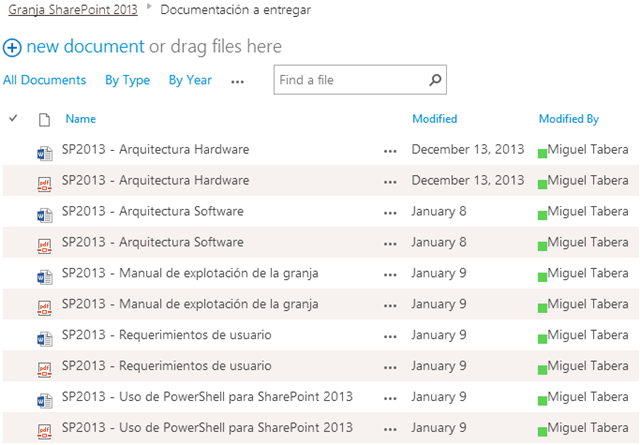
Task: Open Word SP2013 - Requerimientos de usuario name
Action: click(x=167, y=335)
